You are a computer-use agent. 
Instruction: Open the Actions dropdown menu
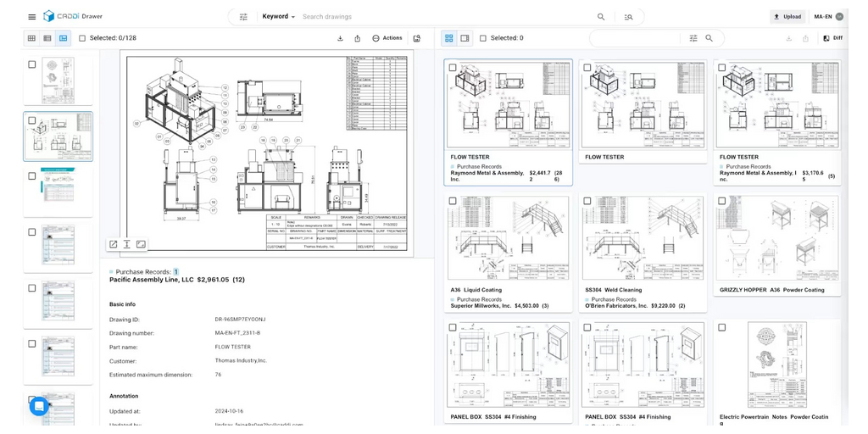[387, 38]
